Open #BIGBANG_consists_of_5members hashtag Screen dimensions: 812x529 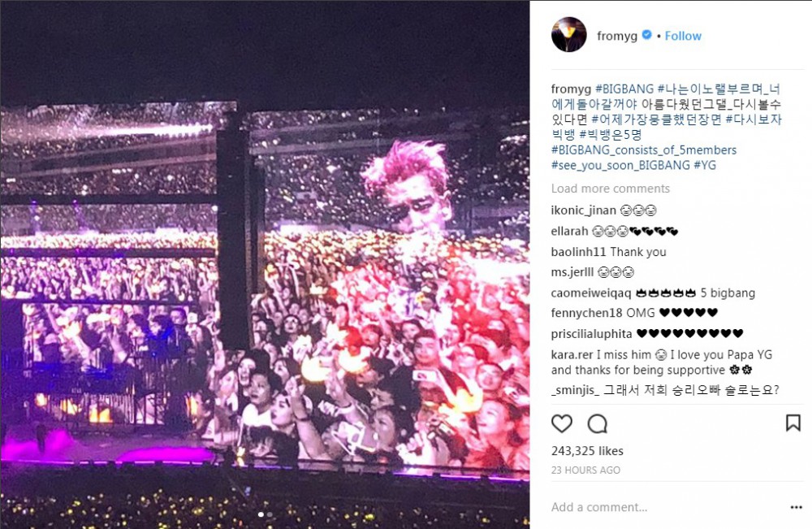click(x=644, y=150)
